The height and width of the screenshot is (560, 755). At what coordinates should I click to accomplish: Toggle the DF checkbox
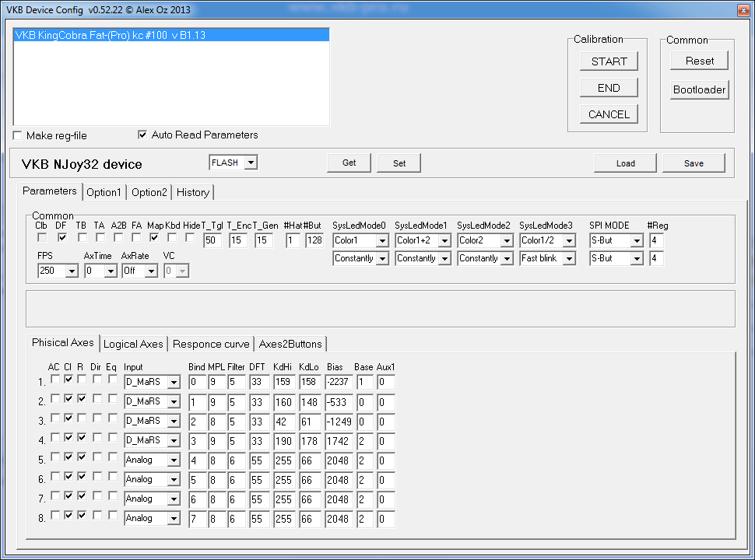click(62, 238)
